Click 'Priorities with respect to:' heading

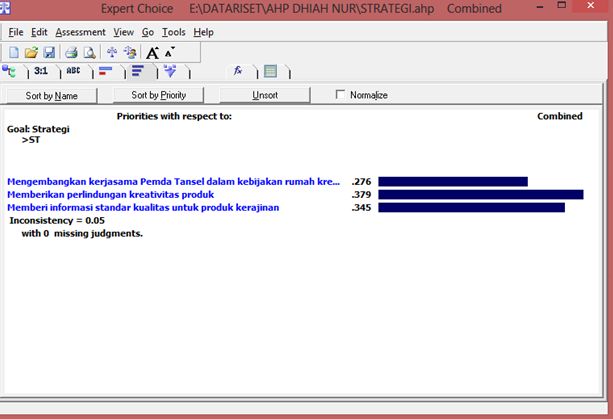[174, 116]
